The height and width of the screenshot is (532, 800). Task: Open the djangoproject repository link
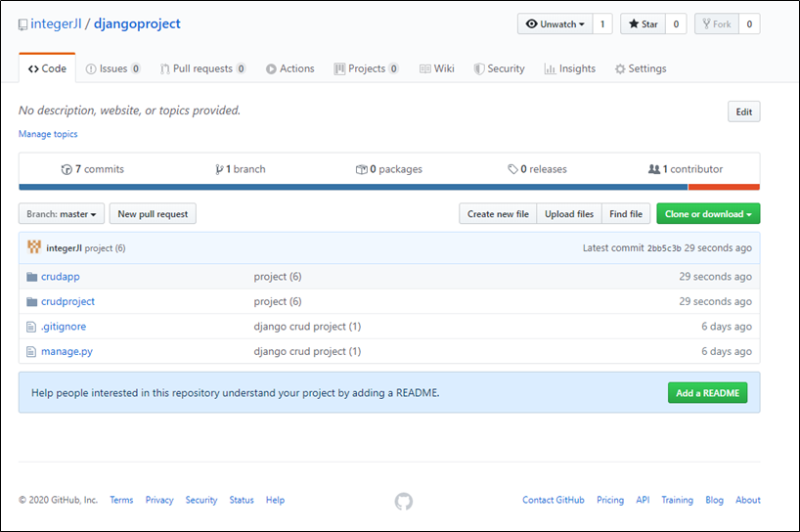[137, 24]
